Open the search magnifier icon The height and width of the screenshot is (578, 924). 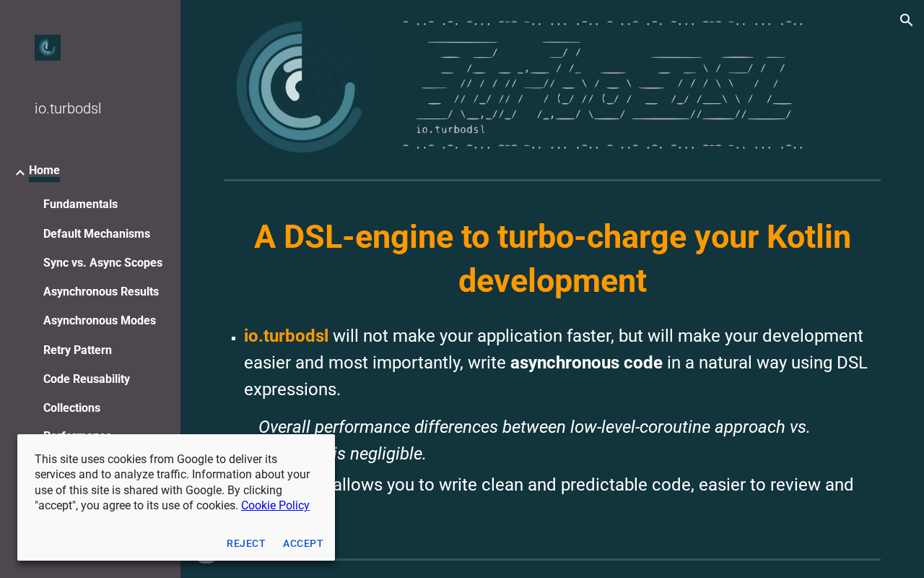pyautogui.click(x=907, y=20)
